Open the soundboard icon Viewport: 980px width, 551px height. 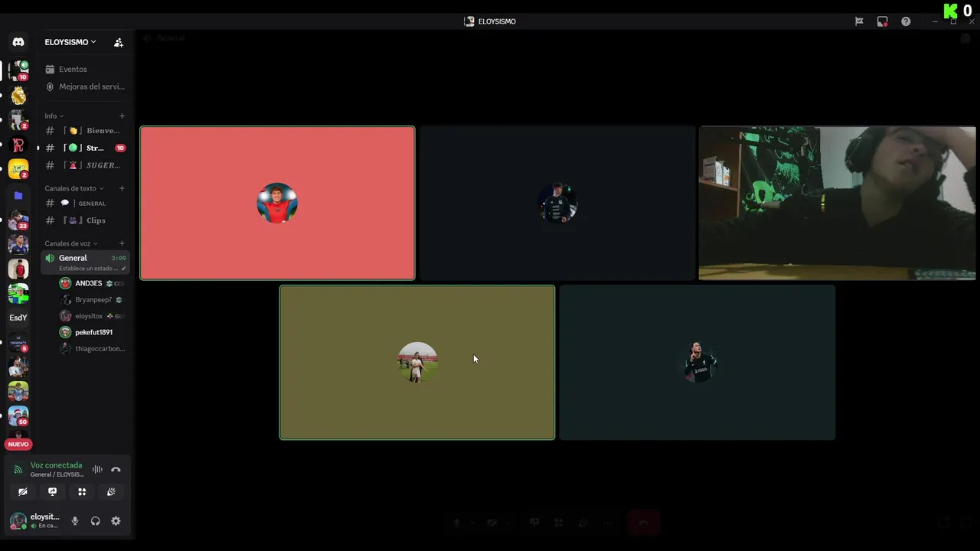(x=111, y=492)
